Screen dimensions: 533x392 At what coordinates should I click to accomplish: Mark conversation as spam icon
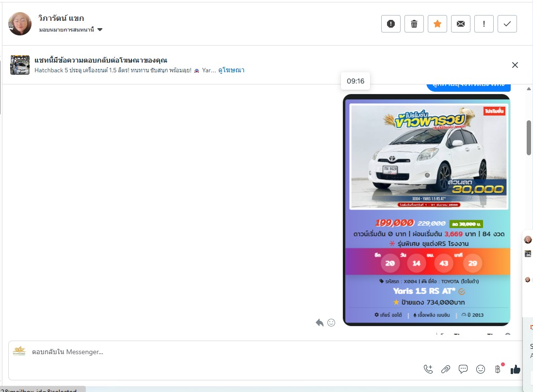point(390,24)
